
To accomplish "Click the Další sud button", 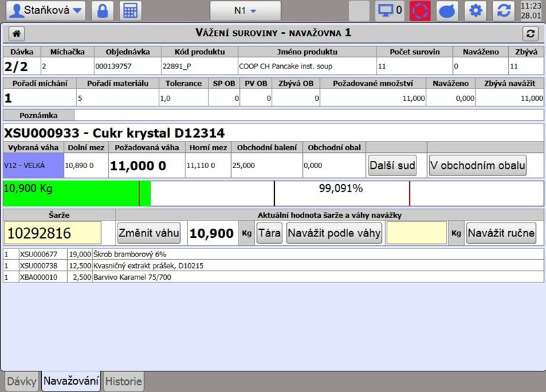I will (393, 165).
